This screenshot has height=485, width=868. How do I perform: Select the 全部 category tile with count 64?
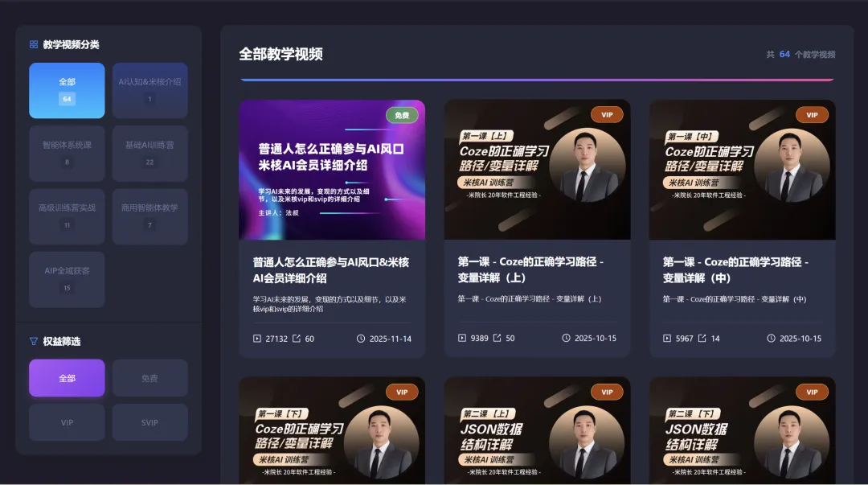pos(67,90)
